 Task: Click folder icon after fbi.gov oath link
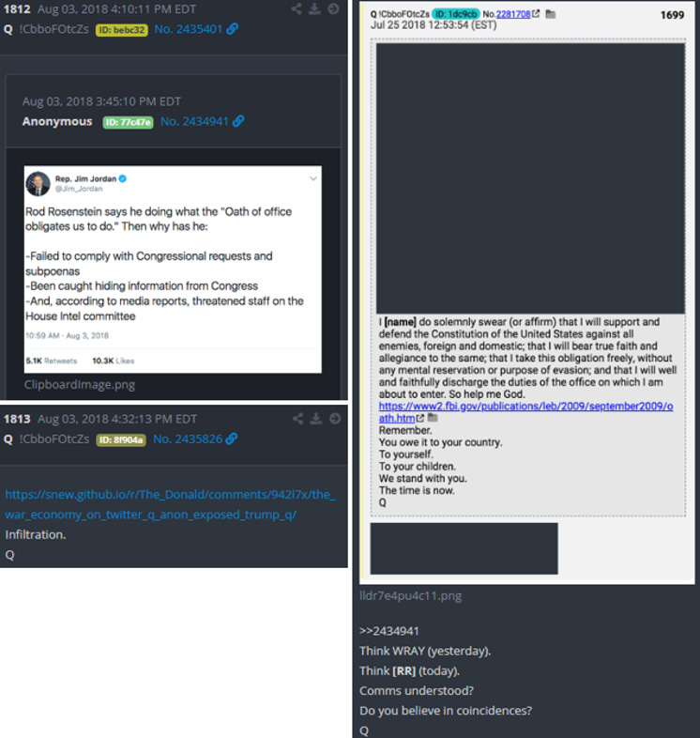433,418
